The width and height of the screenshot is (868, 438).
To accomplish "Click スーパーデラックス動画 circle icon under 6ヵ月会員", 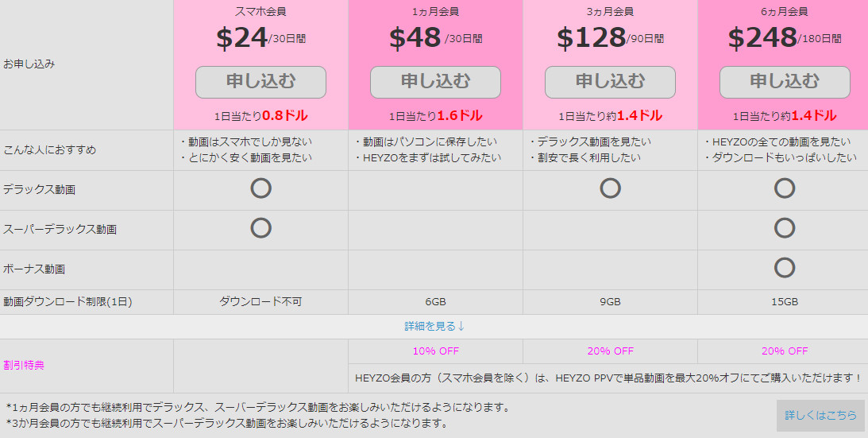I will (785, 228).
